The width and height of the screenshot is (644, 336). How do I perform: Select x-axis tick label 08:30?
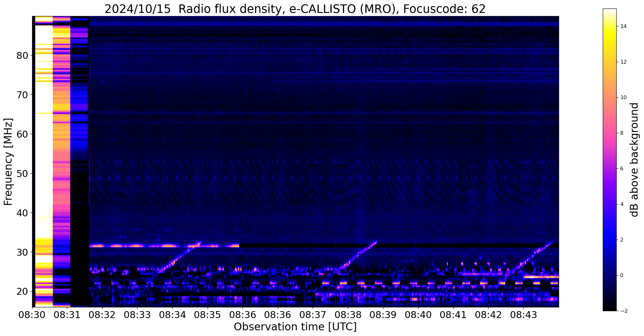[32, 315]
